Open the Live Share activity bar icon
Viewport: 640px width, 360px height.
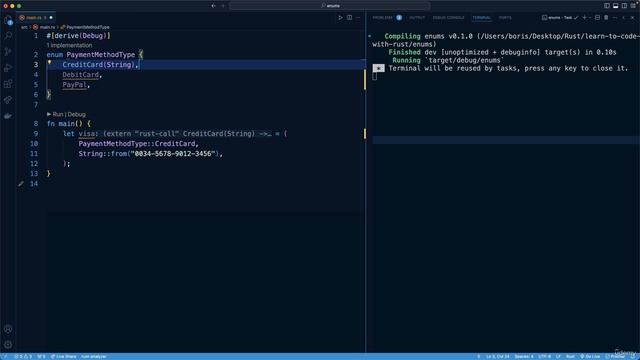[x=8, y=100]
